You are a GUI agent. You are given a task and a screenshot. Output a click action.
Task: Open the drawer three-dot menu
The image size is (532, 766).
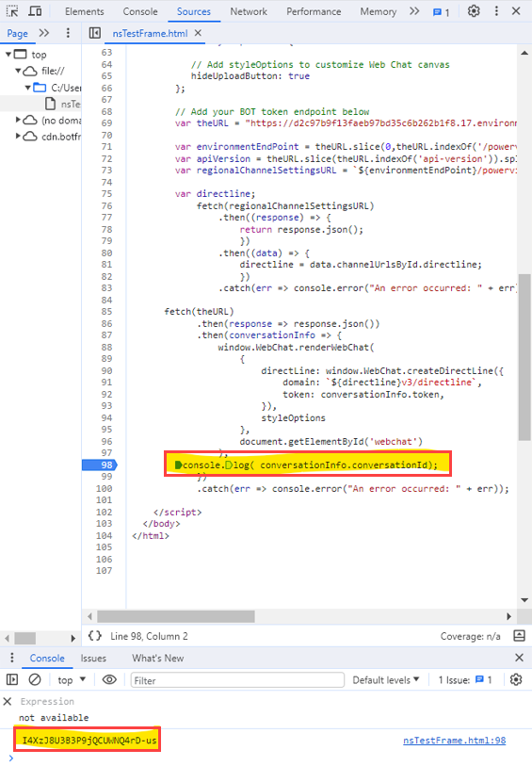tap(11, 658)
